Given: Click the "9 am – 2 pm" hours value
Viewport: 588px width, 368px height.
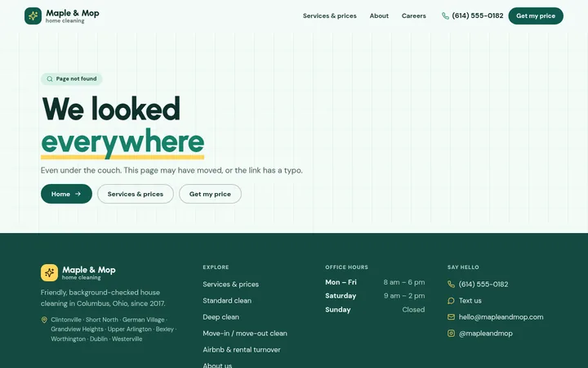Looking at the screenshot, I should pos(404,296).
